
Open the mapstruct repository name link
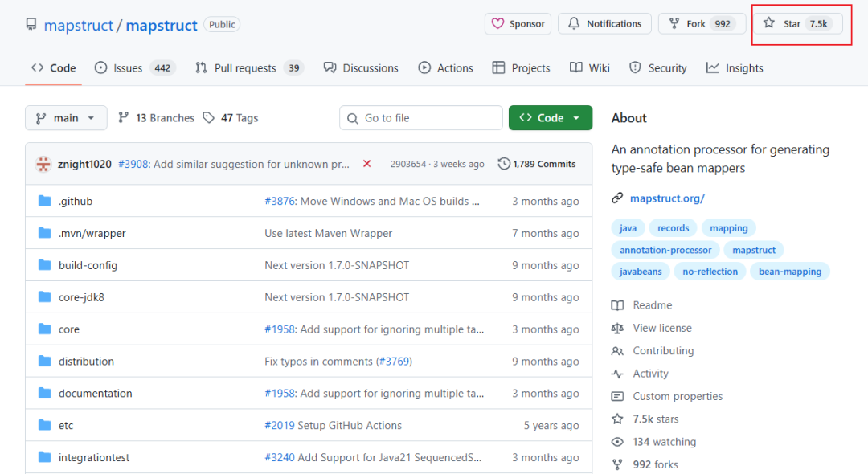click(162, 26)
